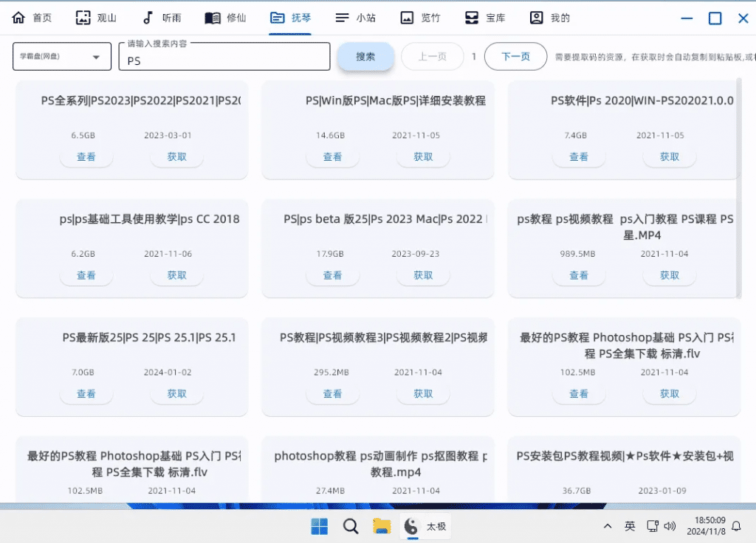Open Windows Start menu icon
Viewport: 756px width, 543px height.
click(319, 526)
